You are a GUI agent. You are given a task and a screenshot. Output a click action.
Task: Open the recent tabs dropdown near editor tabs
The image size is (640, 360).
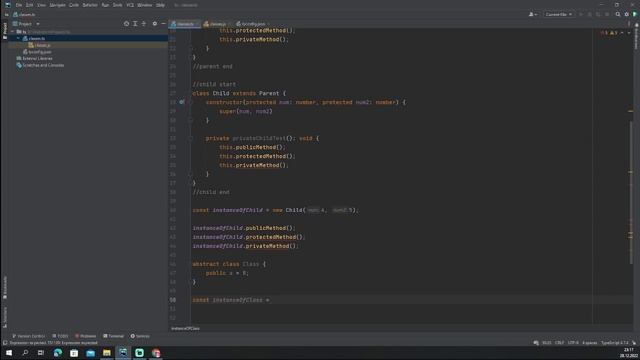click(629, 24)
